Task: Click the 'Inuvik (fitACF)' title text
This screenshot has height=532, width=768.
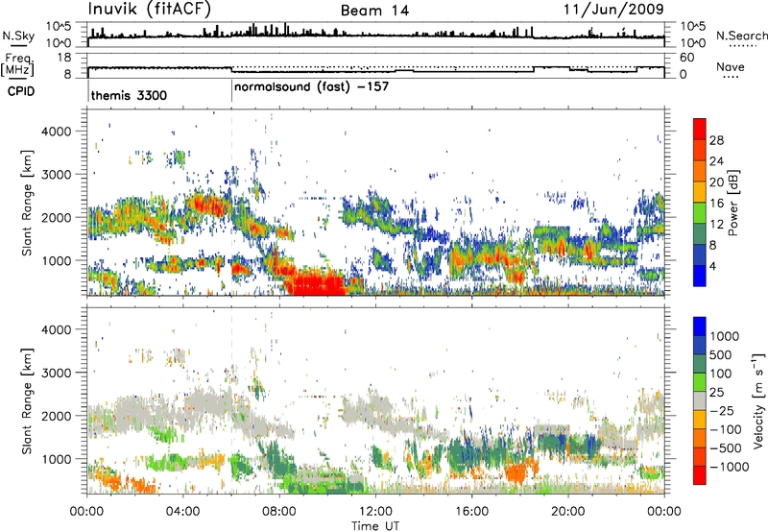Action: 150,10
